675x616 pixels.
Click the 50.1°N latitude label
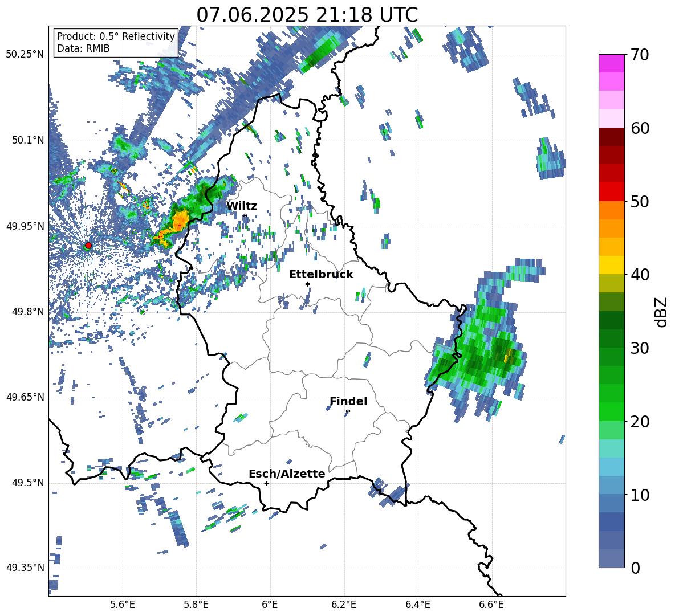(x=28, y=141)
